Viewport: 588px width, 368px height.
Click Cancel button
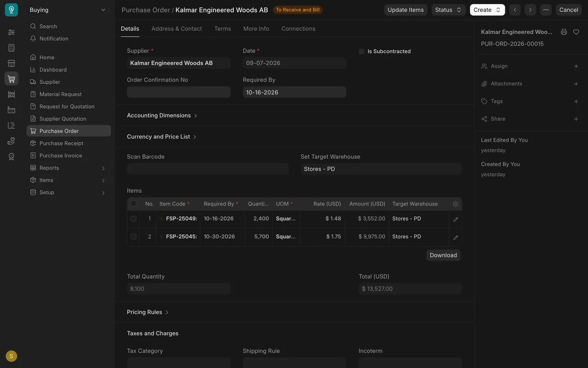click(x=569, y=10)
